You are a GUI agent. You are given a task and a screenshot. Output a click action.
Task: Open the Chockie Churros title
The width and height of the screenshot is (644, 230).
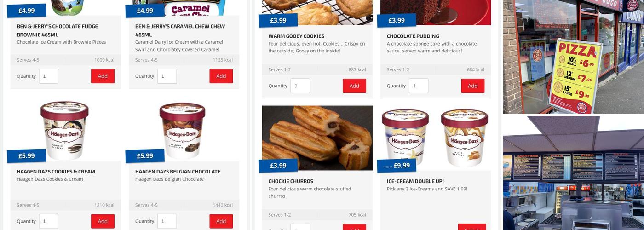[x=291, y=181]
